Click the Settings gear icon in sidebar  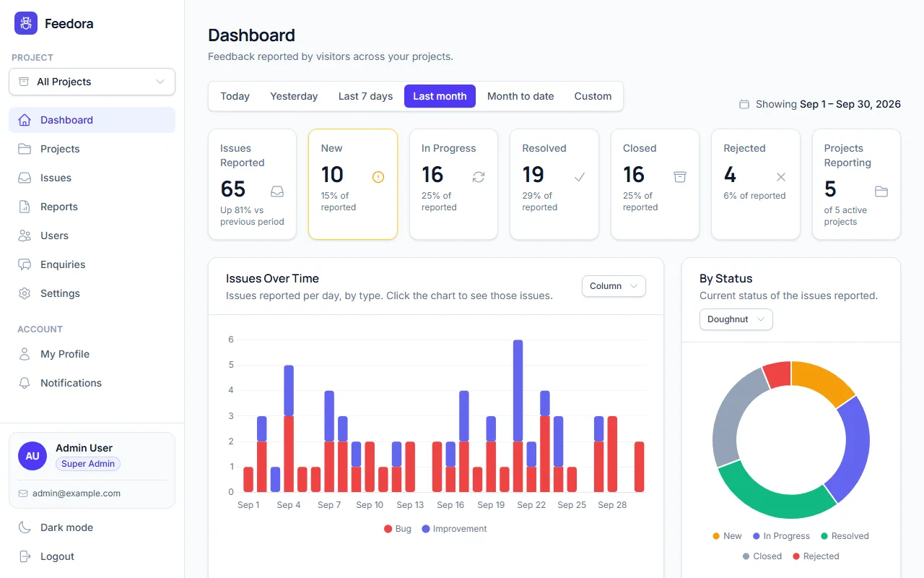(25, 293)
